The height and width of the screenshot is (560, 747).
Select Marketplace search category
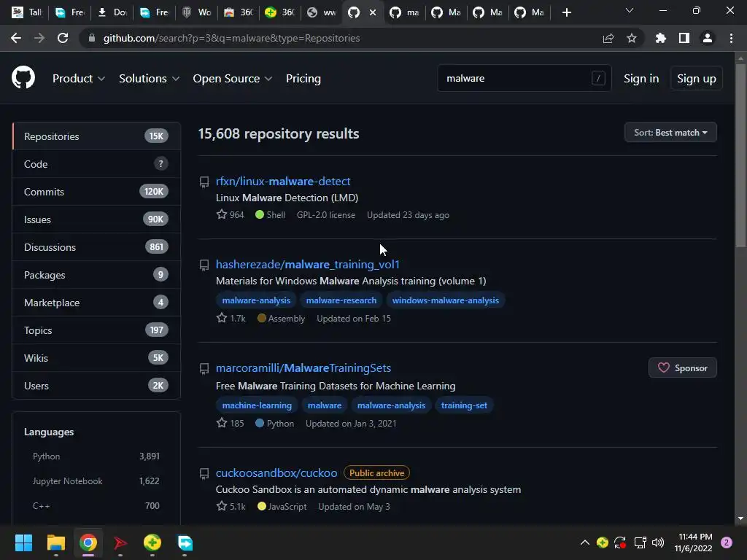[96, 303]
